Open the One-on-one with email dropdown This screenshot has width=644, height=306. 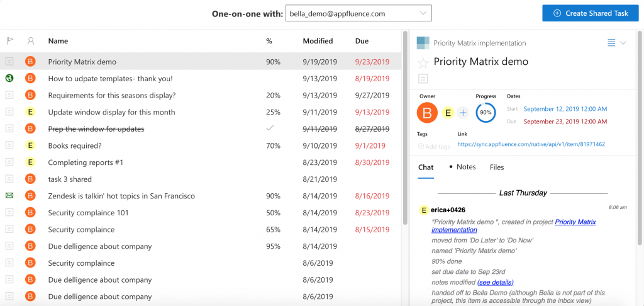(x=358, y=13)
